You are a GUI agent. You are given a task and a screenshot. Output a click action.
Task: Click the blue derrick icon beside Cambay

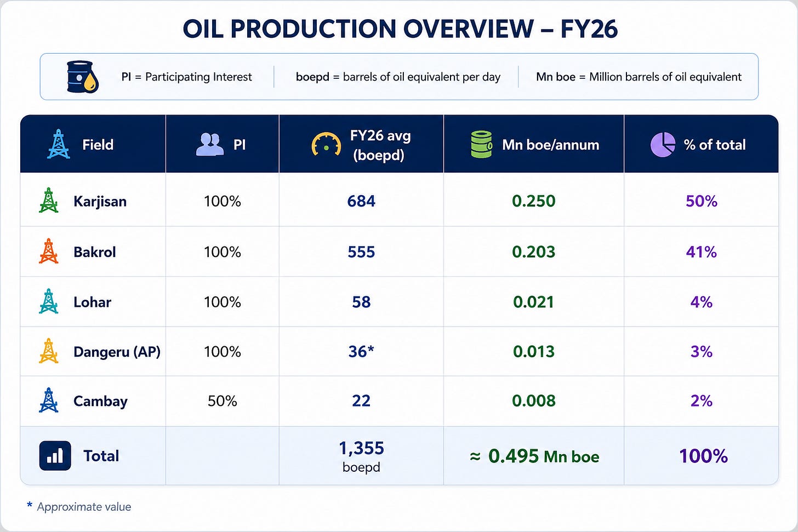click(49, 401)
